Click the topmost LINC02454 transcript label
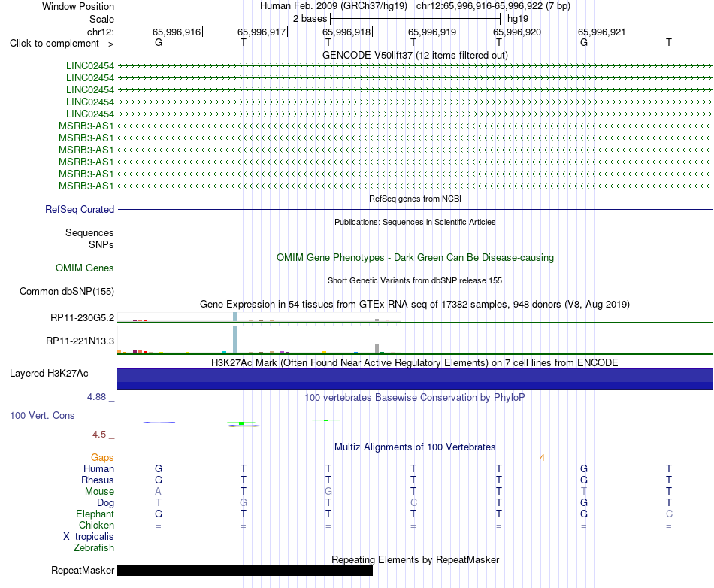The height and width of the screenshot is (588, 714). click(89, 66)
